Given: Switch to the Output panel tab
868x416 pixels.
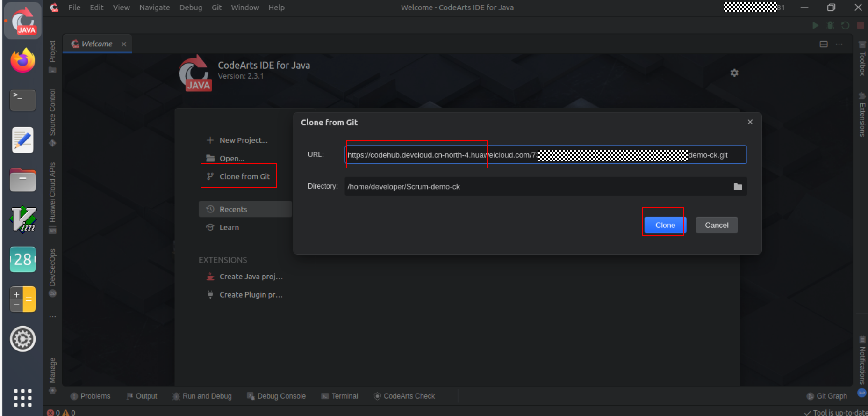Looking at the screenshot, I should [x=142, y=396].
